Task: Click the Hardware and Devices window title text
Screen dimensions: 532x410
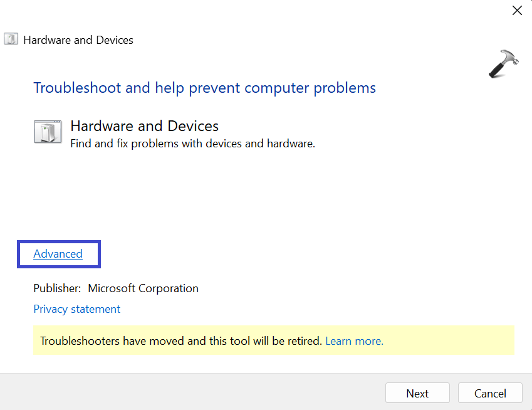Action: 78,40
